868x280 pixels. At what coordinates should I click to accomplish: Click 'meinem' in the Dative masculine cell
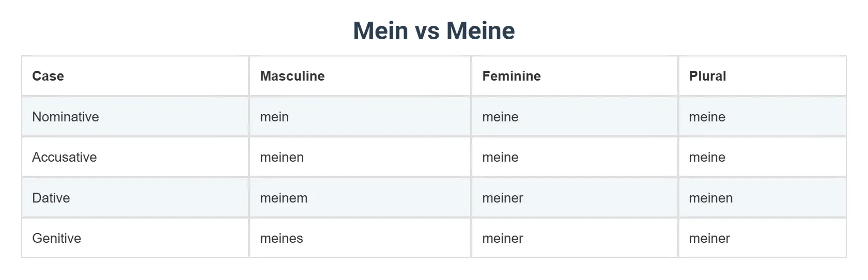pyautogui.click(x=284, y=198)
